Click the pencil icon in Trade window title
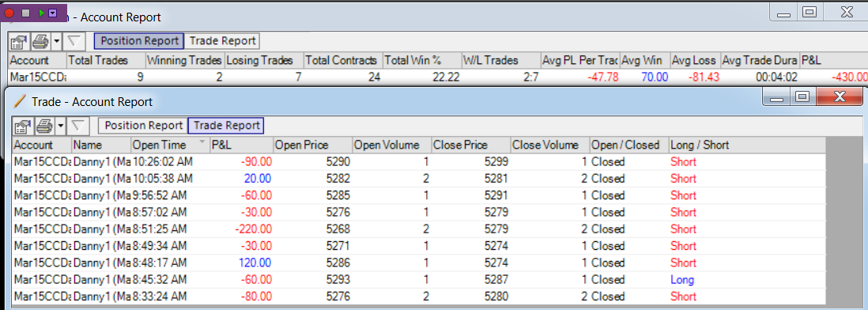 (20, 100)
